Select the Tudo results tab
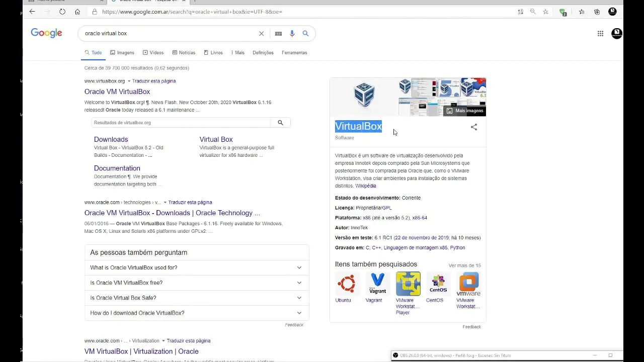Image resolution: width=644 pixels, height=362 pixels. pos(93,52)
